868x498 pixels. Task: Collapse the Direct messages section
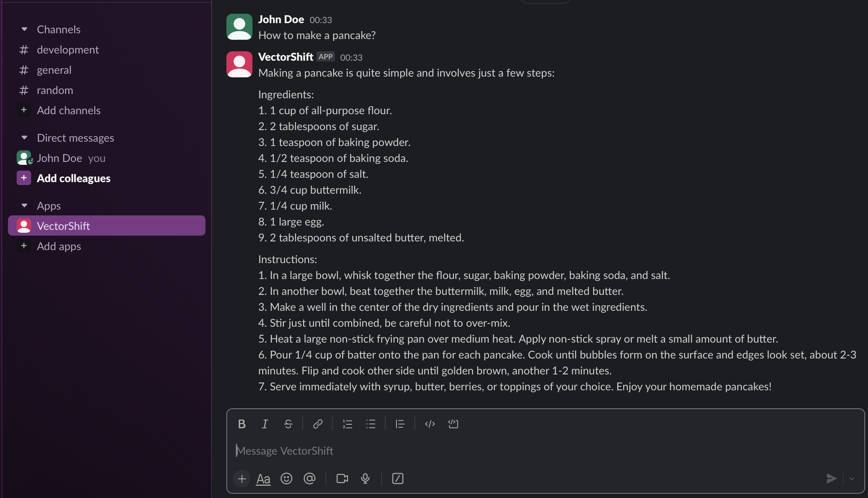pos(24,137)
